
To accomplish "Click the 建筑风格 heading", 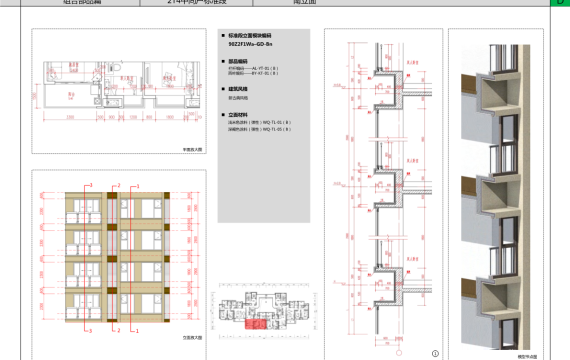I will (238, 89).
